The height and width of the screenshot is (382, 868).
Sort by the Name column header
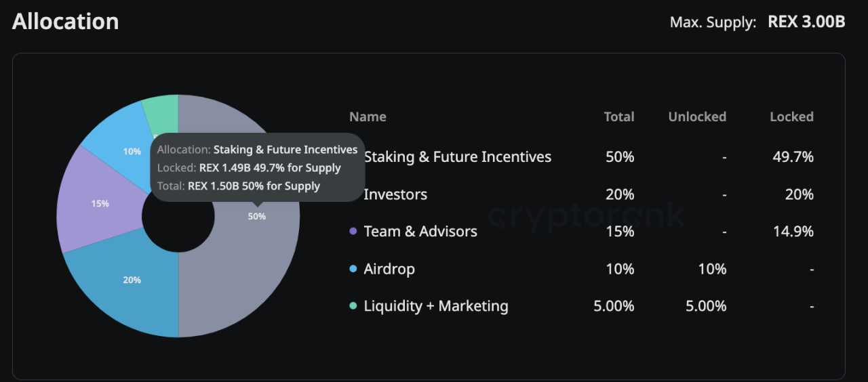pyautogui.click(x=368, y=116)
